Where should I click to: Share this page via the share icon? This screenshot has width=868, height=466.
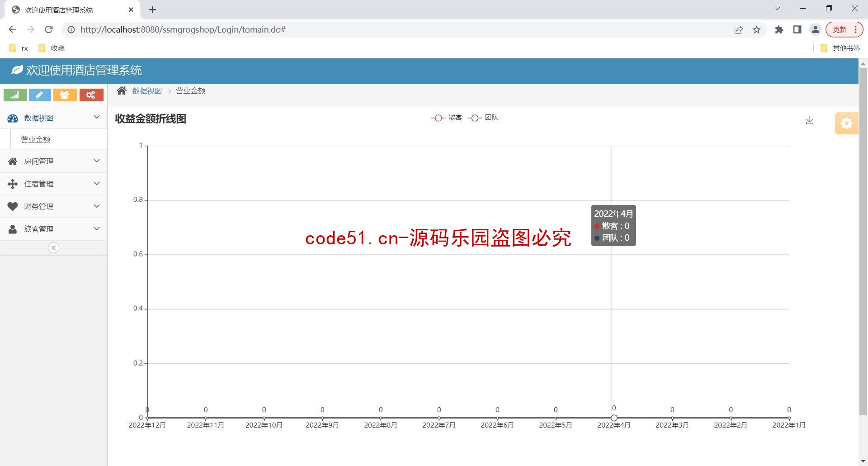739,30
